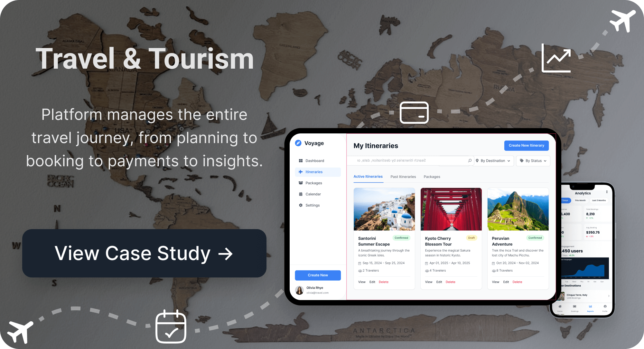Open Settings via the gear icon

pos(301,205)
